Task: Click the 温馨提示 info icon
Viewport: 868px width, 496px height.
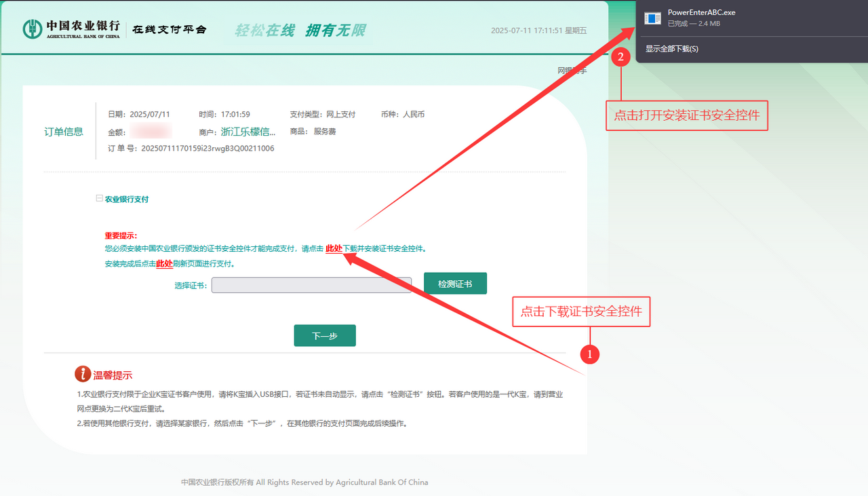Action: click(83, 374)
